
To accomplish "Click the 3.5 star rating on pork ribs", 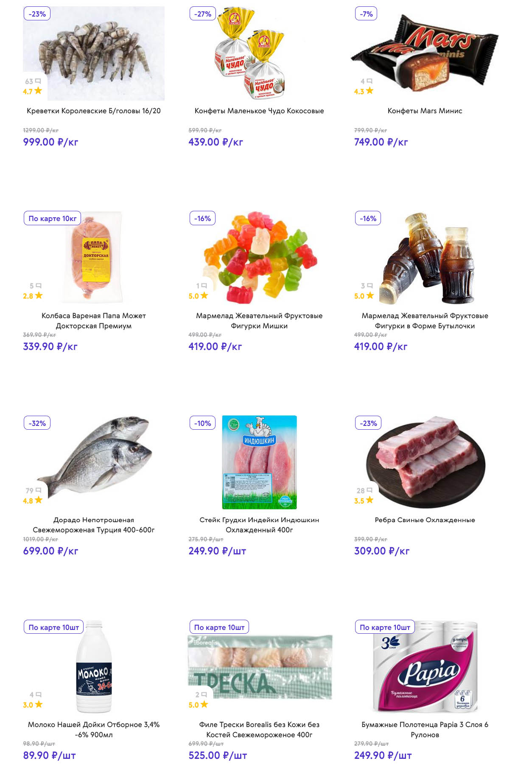I will pos(364,500).
